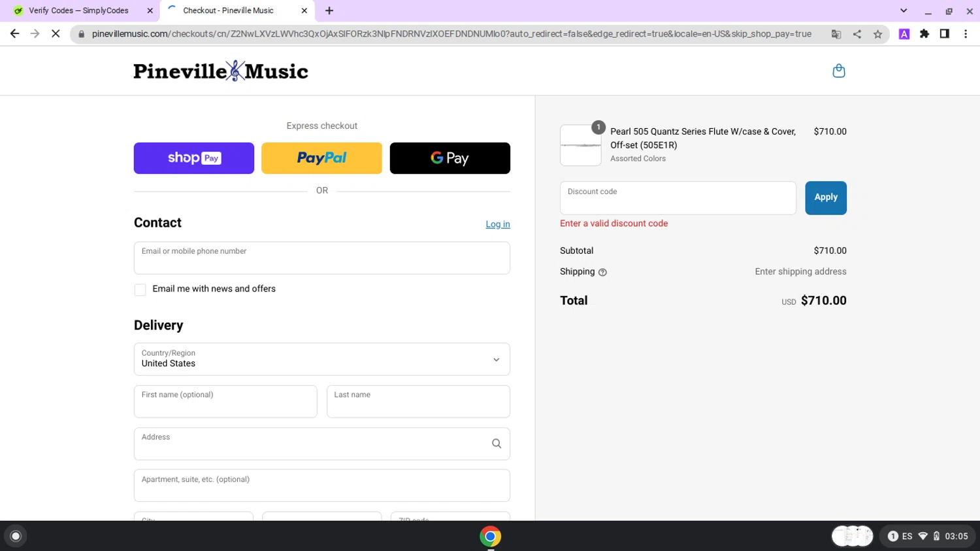Open the extensions puzzle piece menu
Image resolution: width=980 pixels, height=551 pixels.
coord(924,34)
